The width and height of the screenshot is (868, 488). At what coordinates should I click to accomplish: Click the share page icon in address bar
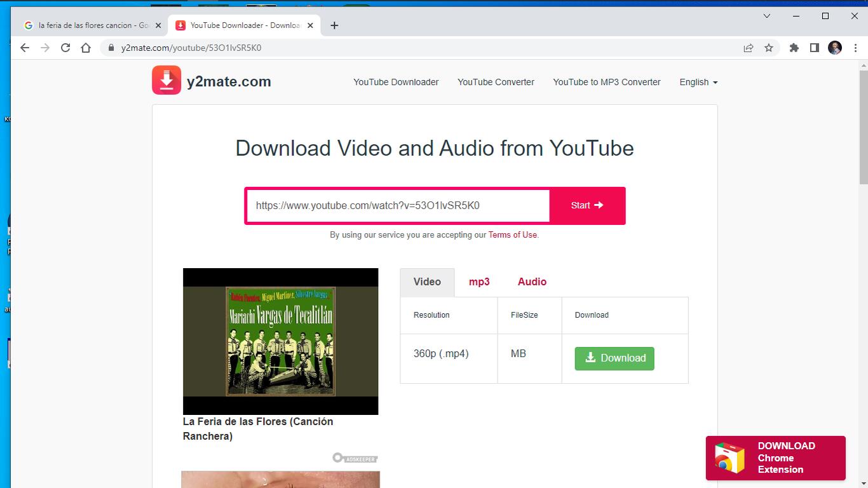[749, 48]
